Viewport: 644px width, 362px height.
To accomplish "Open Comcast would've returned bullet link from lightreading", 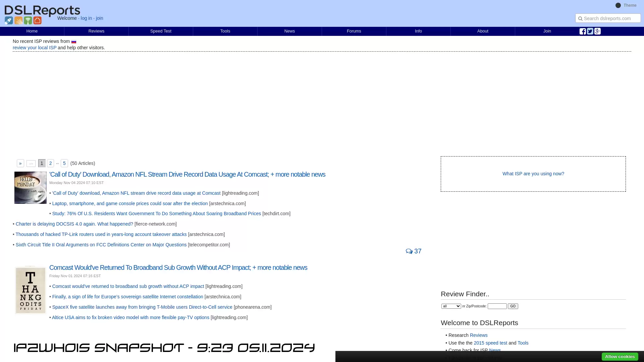I will click(x=128, y=286).
